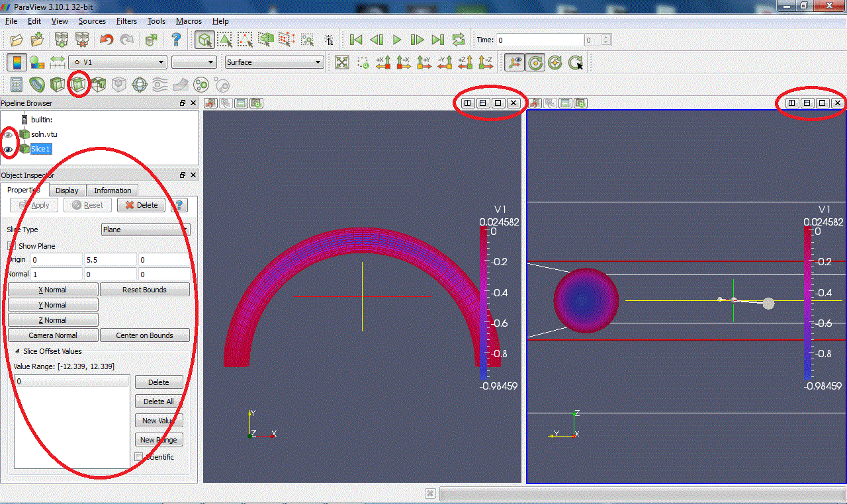This screenshot has width=847, height=504.
Task: Click the Delete All button
Action: (x=159, y=401)
